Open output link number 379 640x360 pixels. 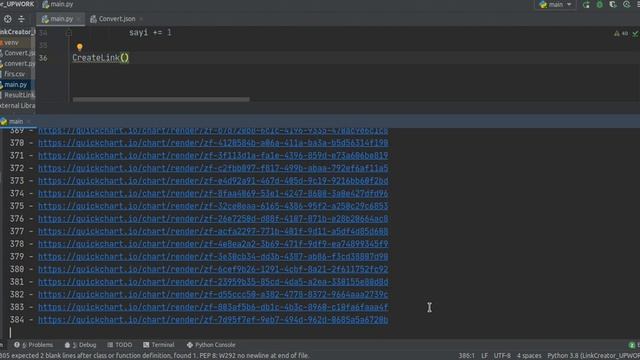point(213,257)
